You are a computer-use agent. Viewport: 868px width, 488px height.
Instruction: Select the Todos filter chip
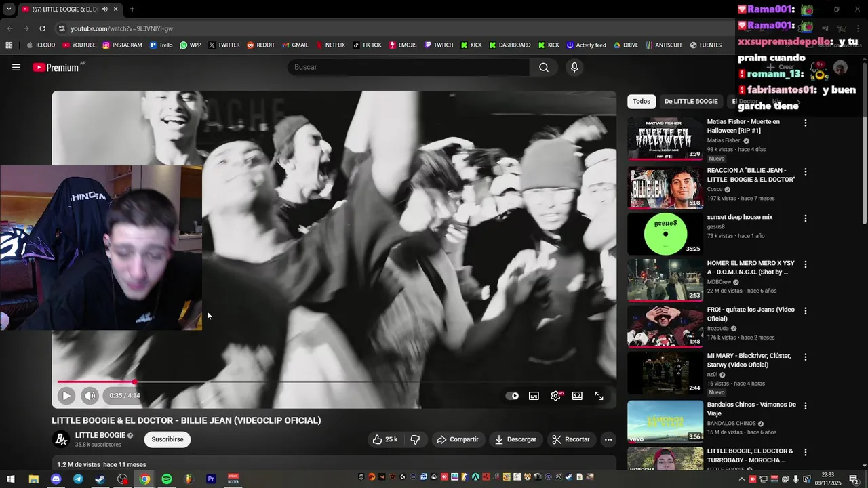point(642,102)
